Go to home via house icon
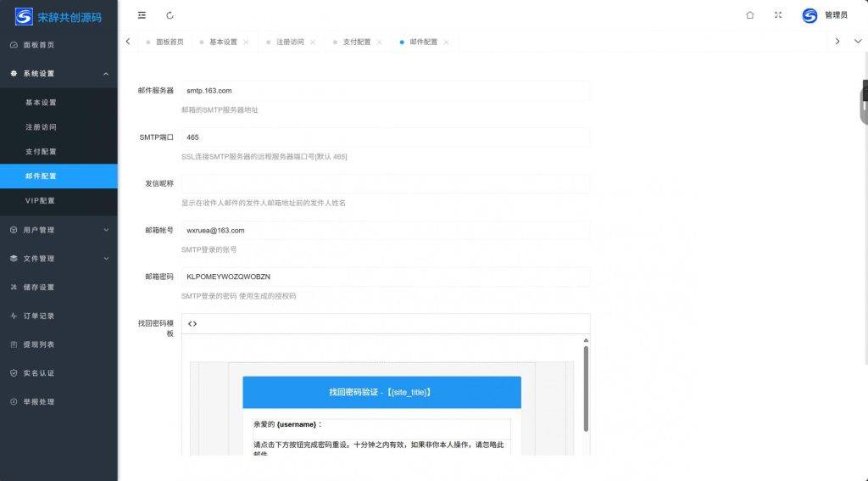 pyautogui.click(x=750, y=15)
